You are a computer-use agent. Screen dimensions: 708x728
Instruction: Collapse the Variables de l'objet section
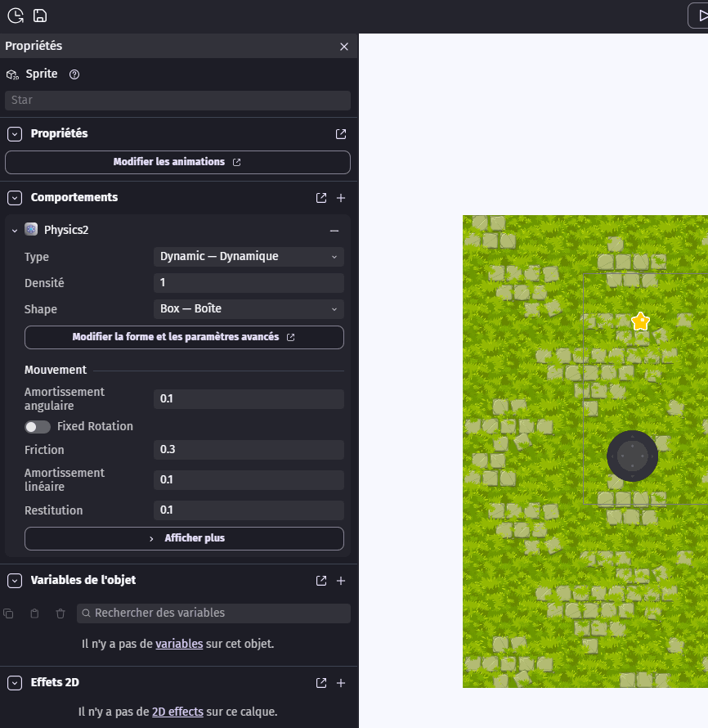pos(15,580)
